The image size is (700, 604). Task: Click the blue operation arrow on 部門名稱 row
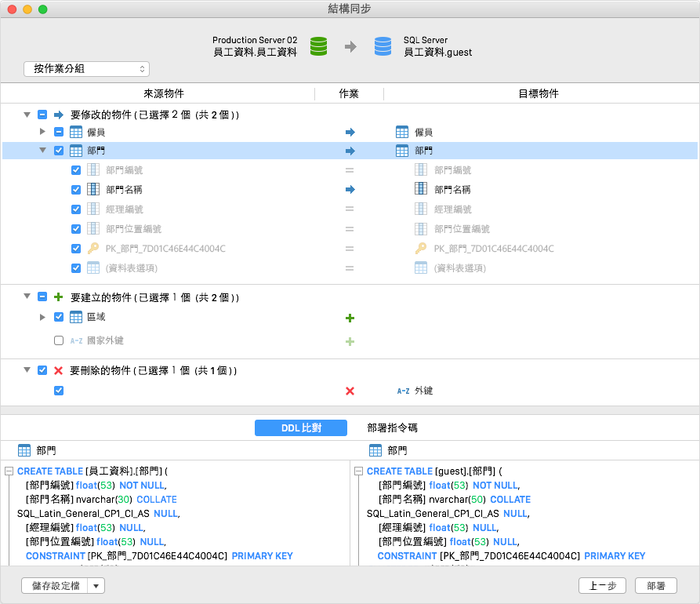350,189
